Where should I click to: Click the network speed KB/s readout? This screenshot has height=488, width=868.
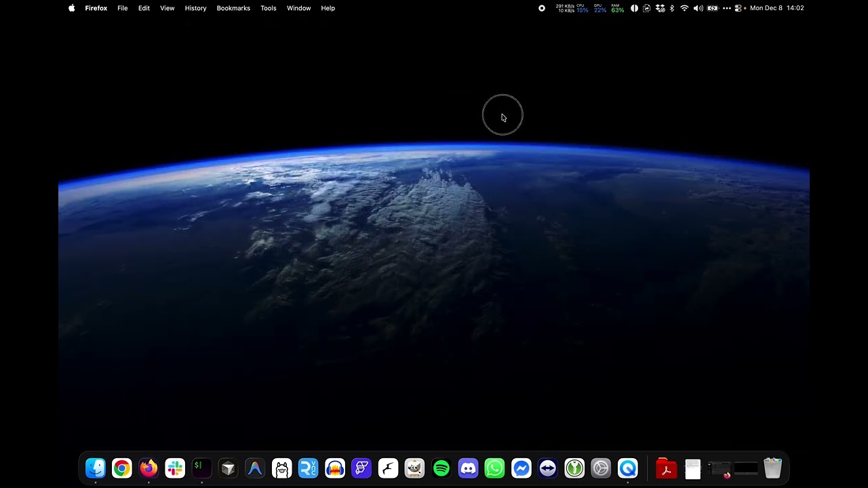(x=565, y=8)
